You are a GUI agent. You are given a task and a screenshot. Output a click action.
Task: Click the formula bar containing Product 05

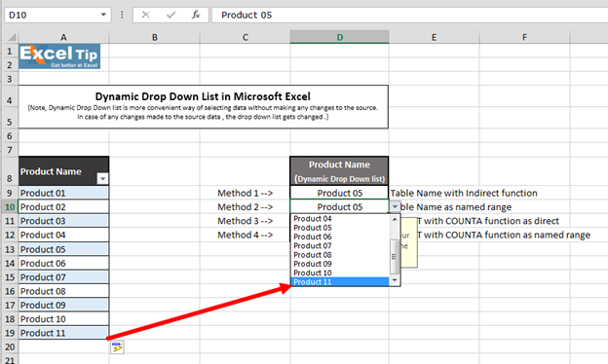[409, 15]
